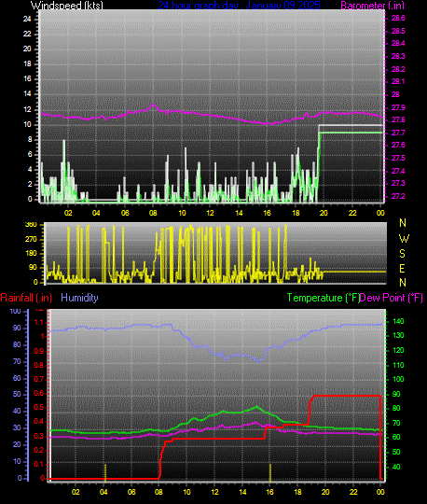The image size is (427, 504).
Task: Click the yellow marker at hour 04
Action: [105, 472]
